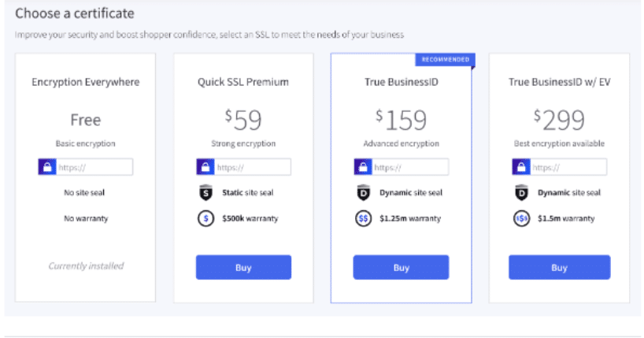Buy the Quick SSL Premium certificate

click(243, 267)
